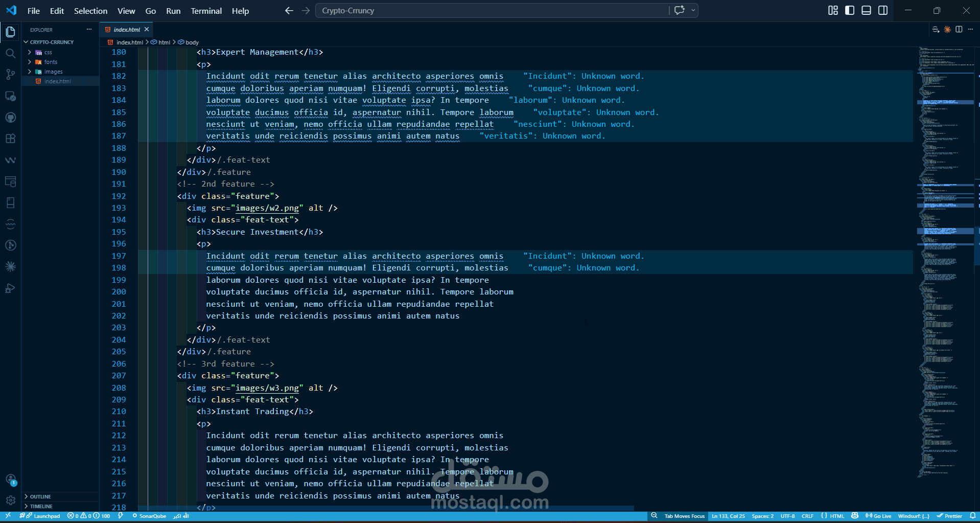980x523 pixels.
Task: Toggle the bottom Panel visibility
Action: (x=866, y=10)
